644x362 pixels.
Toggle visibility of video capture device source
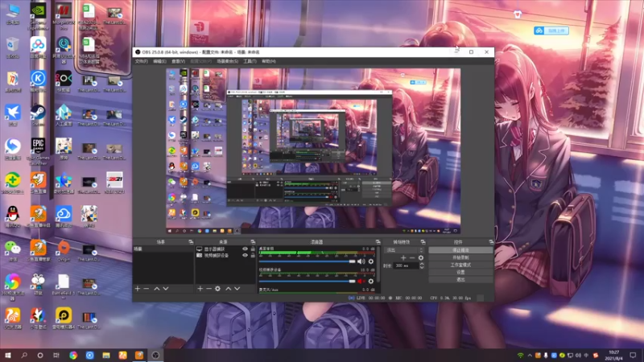(x=246, y=255)
